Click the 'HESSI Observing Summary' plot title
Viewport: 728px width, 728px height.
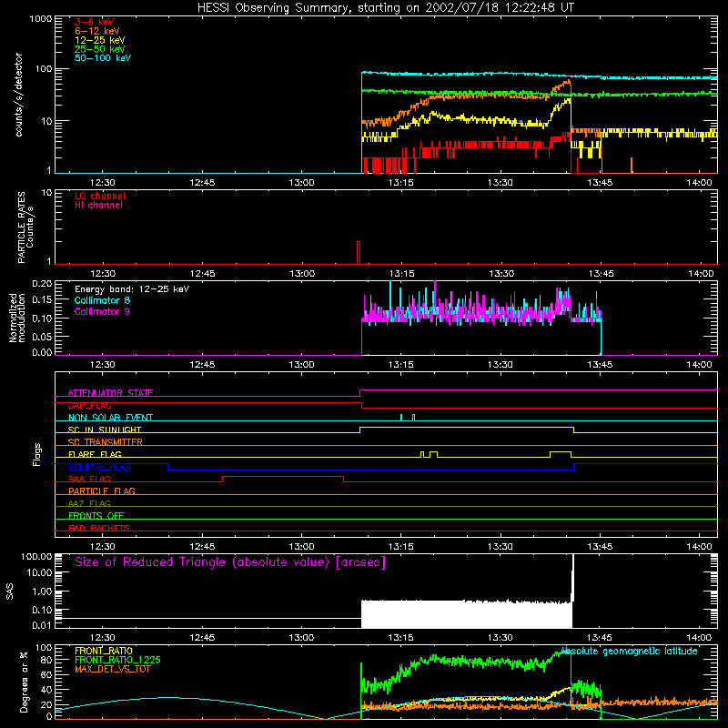[386, 8]
